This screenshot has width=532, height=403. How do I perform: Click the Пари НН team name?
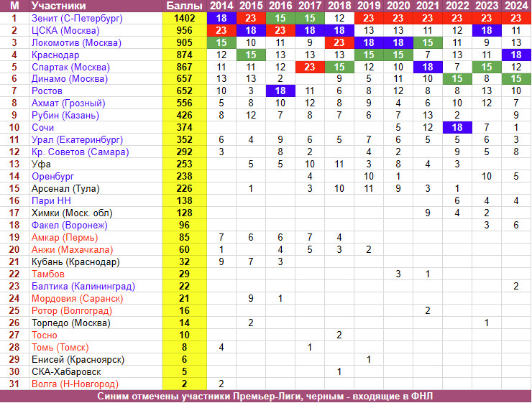51,200
